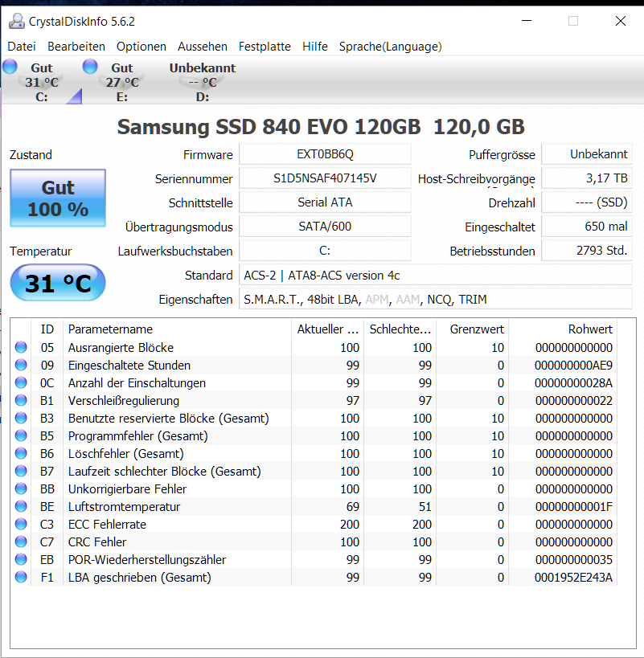The image size is (644, 658).
Task: Click the status icon for row 05 Ausrangierte Blöcke
Action: pos(21,347)
